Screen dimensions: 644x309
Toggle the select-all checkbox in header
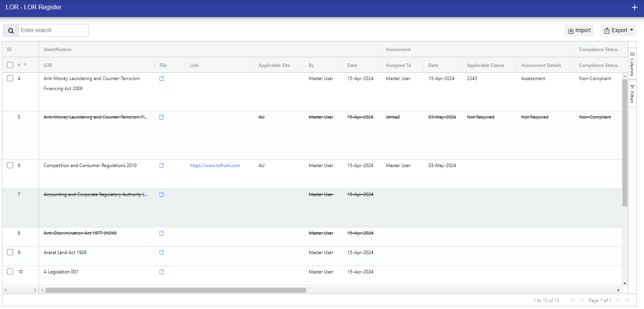(10, 65)
